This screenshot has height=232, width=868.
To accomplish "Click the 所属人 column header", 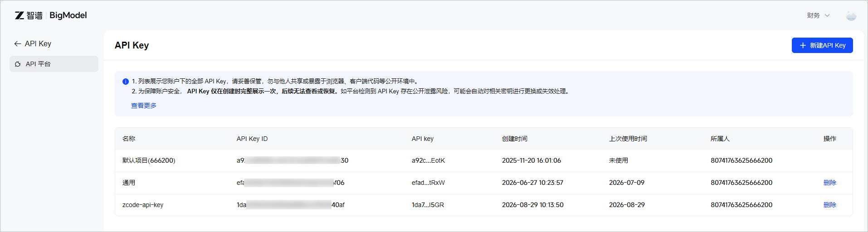I will click(720, 139).
